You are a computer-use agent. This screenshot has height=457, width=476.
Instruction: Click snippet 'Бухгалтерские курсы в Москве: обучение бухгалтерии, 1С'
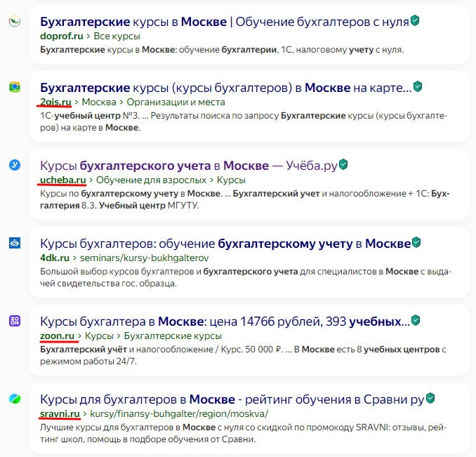click(x=222, y=50)
